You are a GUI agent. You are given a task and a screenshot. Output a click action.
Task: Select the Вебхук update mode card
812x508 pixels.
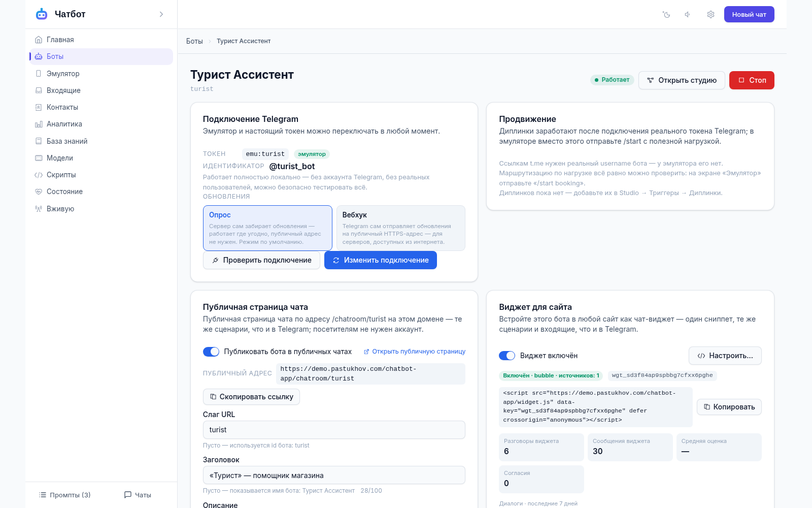pos(401,228)
